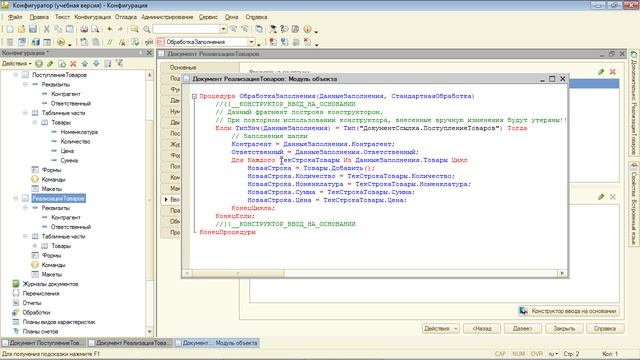
Task: Collapse the ПоступлениеТоваров tree node
Action: [16, 75]
